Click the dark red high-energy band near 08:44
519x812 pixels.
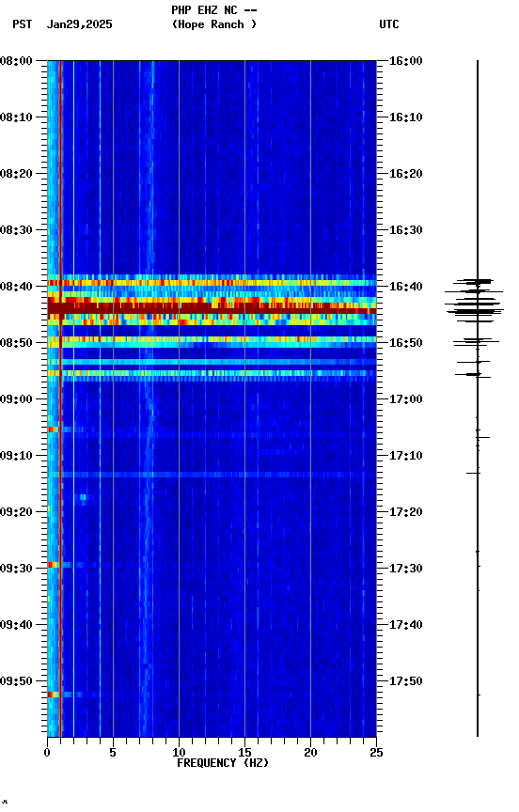(212, 308)
